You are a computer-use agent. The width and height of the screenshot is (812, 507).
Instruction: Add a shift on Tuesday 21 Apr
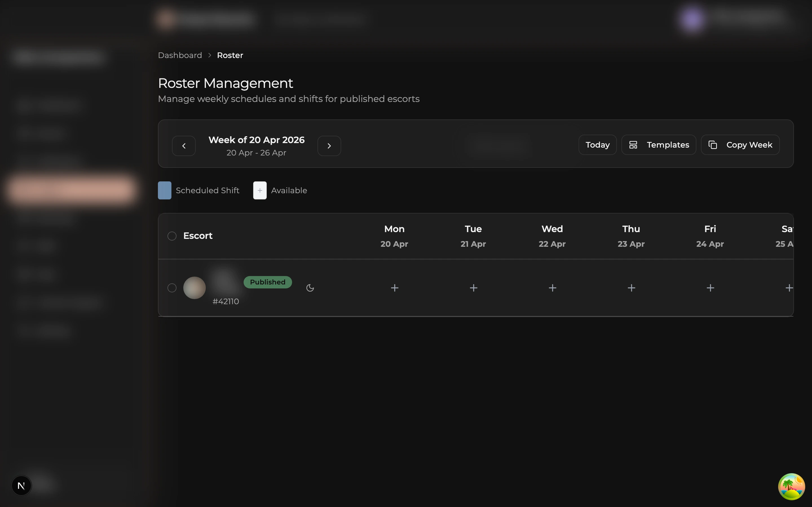(473, 288)
